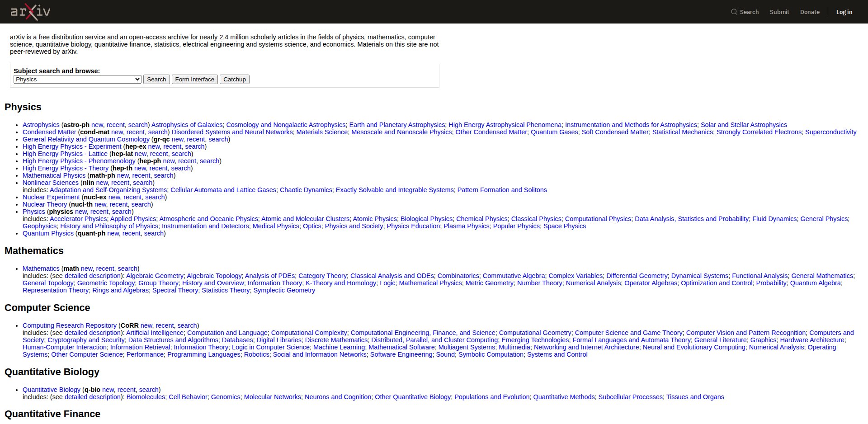The width and height of the screenshot is (868, 424).
Task: Open Symplectic Geometry category
Action: click(x=284, y=290)
